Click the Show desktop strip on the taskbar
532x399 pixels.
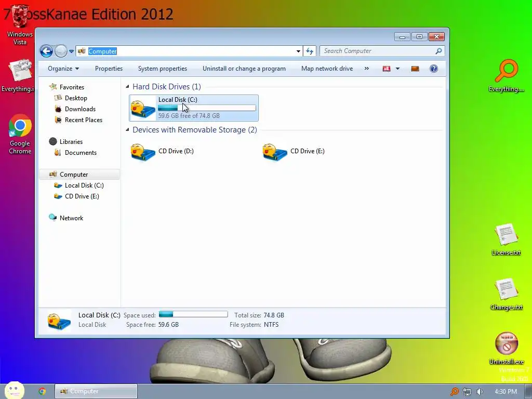pos(528,391)
